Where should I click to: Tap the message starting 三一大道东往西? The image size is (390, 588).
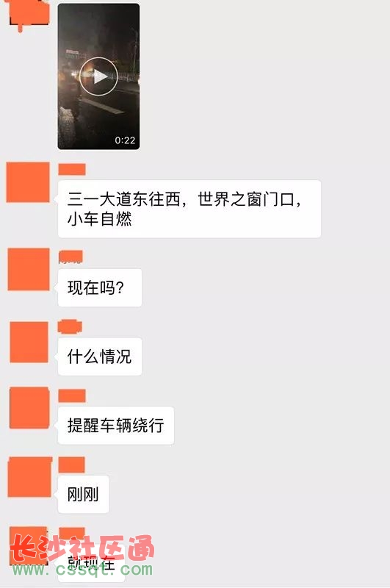point(189,209)
